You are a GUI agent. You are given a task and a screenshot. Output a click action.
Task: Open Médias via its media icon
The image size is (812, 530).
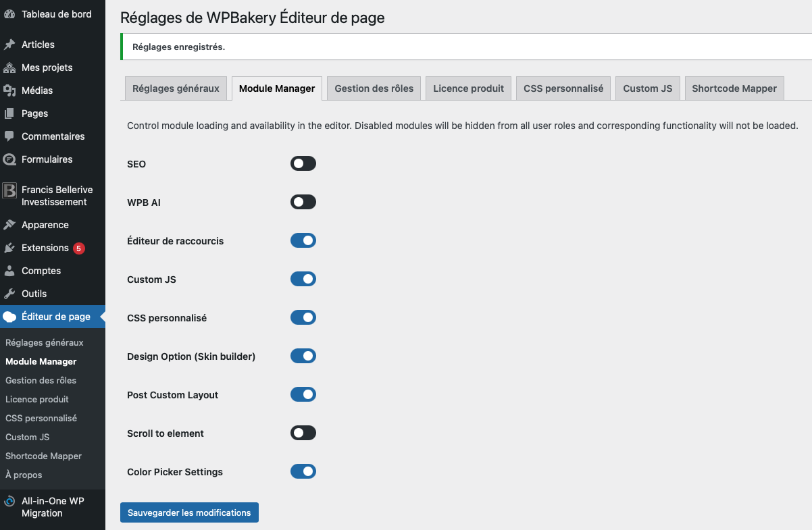point(9,90)
